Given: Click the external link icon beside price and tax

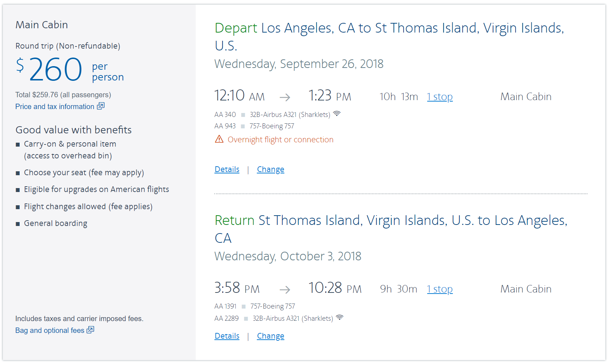Looking at the screenshot, I should click(101, 106).
